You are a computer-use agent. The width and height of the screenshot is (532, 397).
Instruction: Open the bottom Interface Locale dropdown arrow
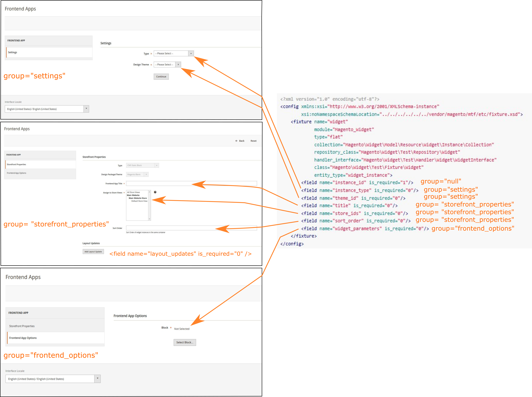[97, 378]
